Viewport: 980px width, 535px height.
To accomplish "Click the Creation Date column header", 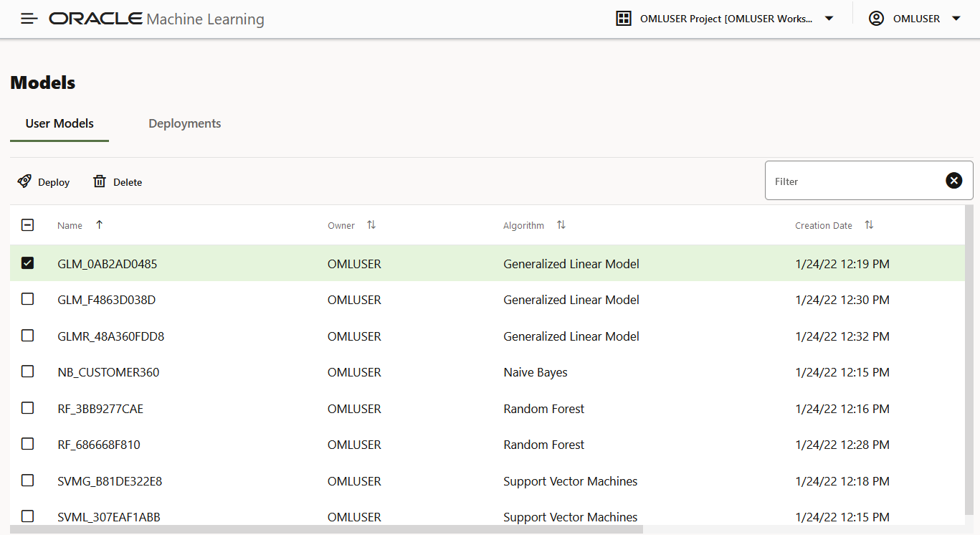I will [x=824, y=225].
